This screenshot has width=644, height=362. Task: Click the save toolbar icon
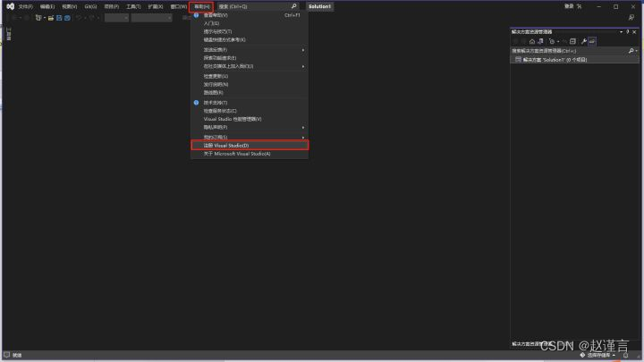(x=59, y=18)
